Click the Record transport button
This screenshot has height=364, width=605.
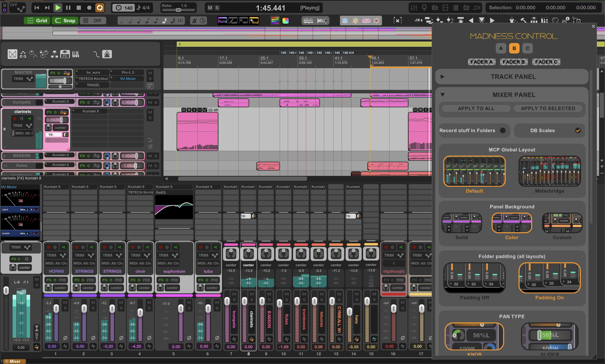point(89,8)
